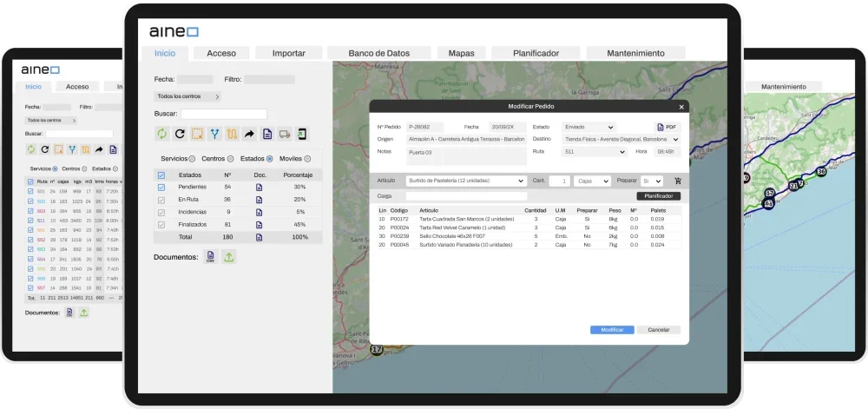The width and height of the screenshot is (868, 409).
Task: Click the green upload icon in center Documentos
Action: coord(228,257)
